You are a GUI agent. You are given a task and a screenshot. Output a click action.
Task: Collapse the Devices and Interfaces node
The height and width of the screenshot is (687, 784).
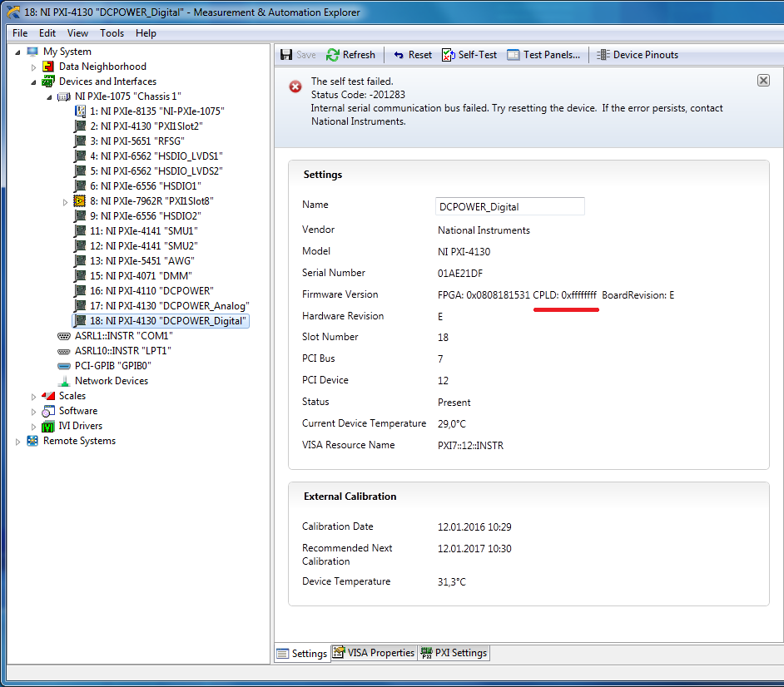(x=33, y=82)
